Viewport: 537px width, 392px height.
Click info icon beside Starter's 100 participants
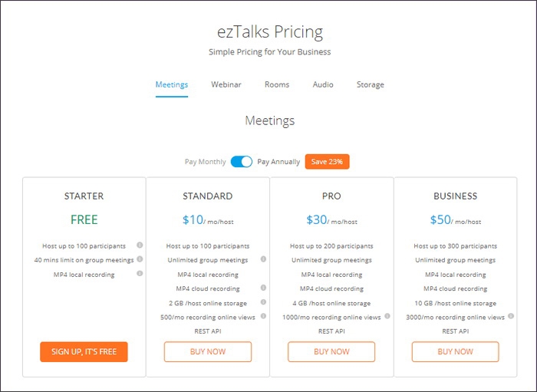coord(140,245)
